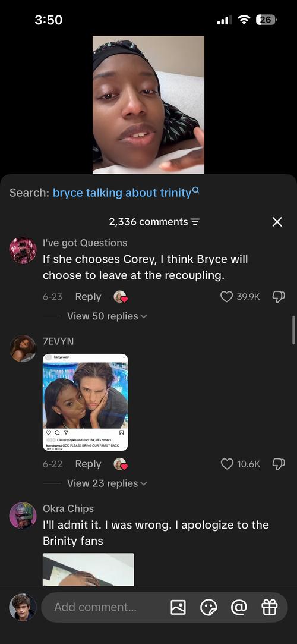Screen dimensions: 297x644
Task: Tap the @ mention icon
Action: [239, 607]
